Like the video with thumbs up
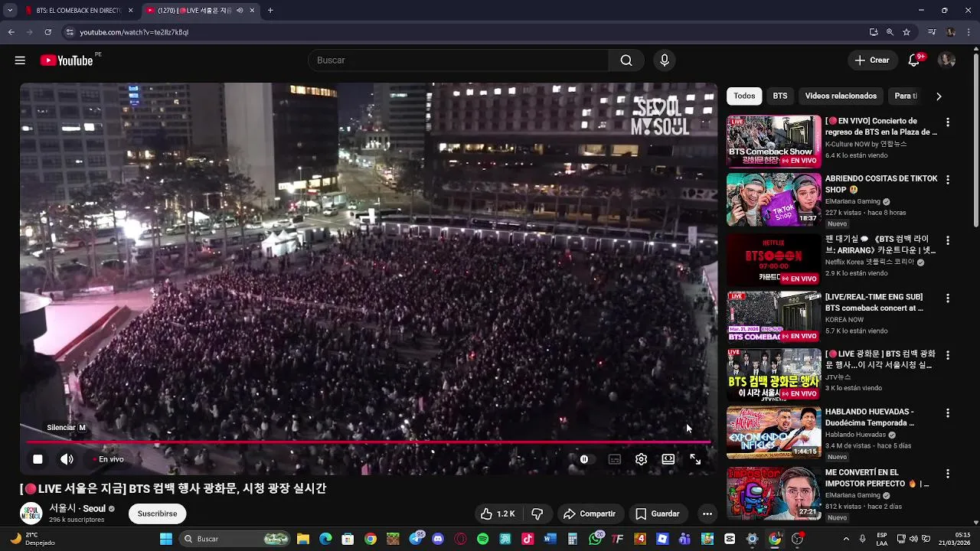 point(498,514)
